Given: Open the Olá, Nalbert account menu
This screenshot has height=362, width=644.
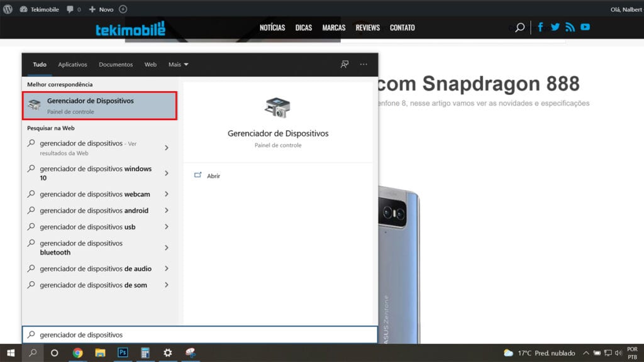Looking at the screenshot, I should coord(626,9).
